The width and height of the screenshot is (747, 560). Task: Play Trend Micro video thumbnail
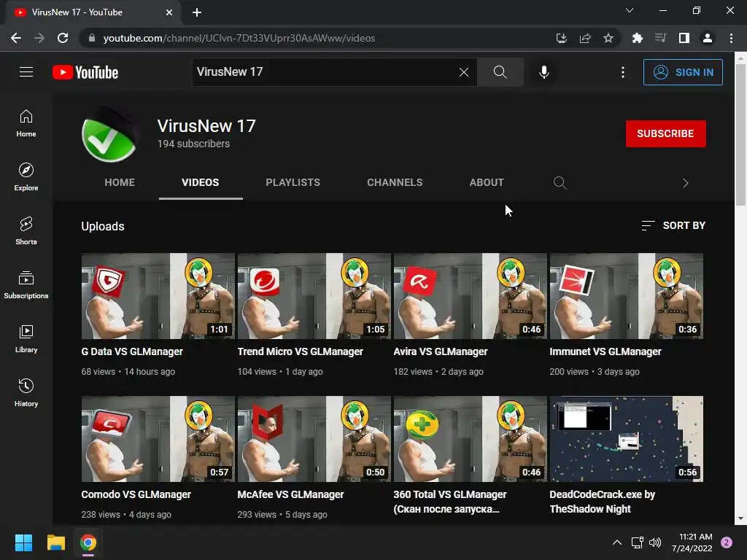click(314, 296)
